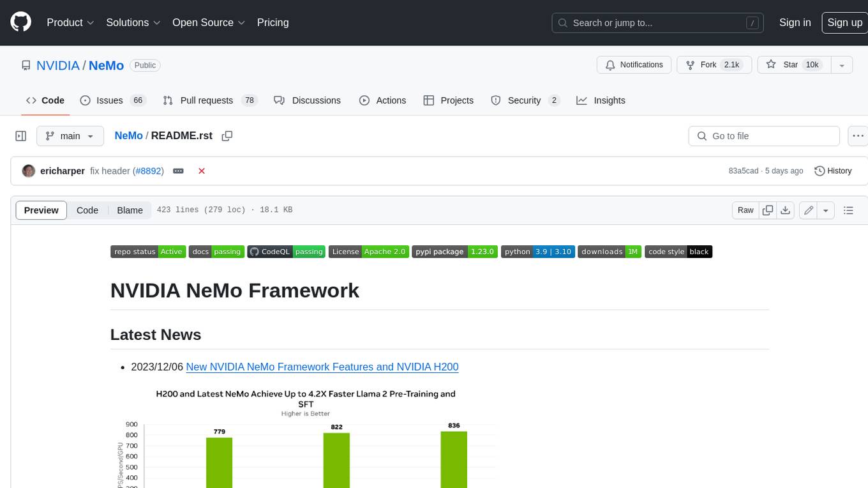
Task: Click the Go to file search field
Action: [x=763, y=136]
